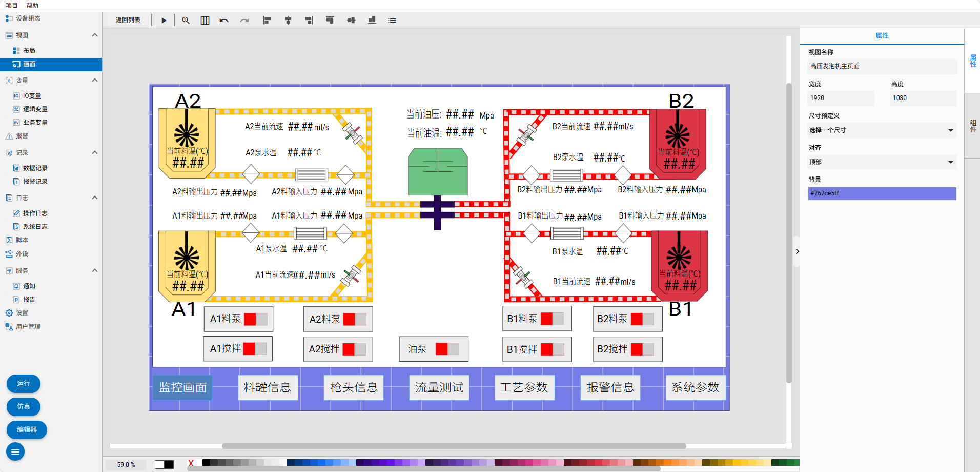Open the 项目 menu

(x=12, y=6)
